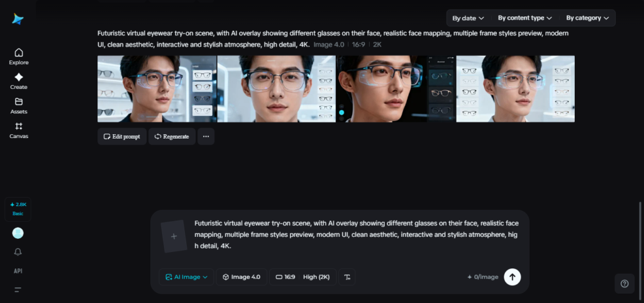Select the Image 4.0 model button
The image size is (644, 303).
point(241,277)
